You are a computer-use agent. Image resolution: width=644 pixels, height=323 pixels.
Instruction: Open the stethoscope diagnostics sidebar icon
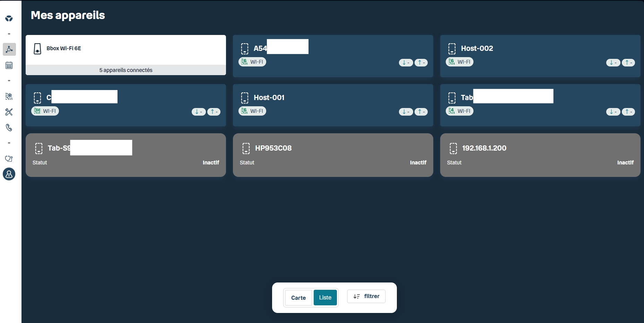click(9, 159)
